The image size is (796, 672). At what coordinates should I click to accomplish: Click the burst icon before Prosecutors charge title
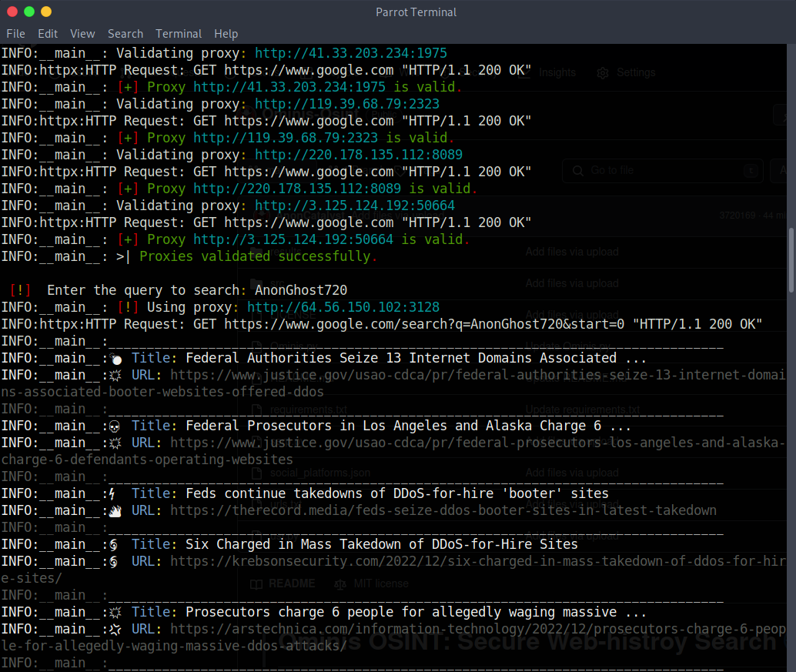point(115,612)
